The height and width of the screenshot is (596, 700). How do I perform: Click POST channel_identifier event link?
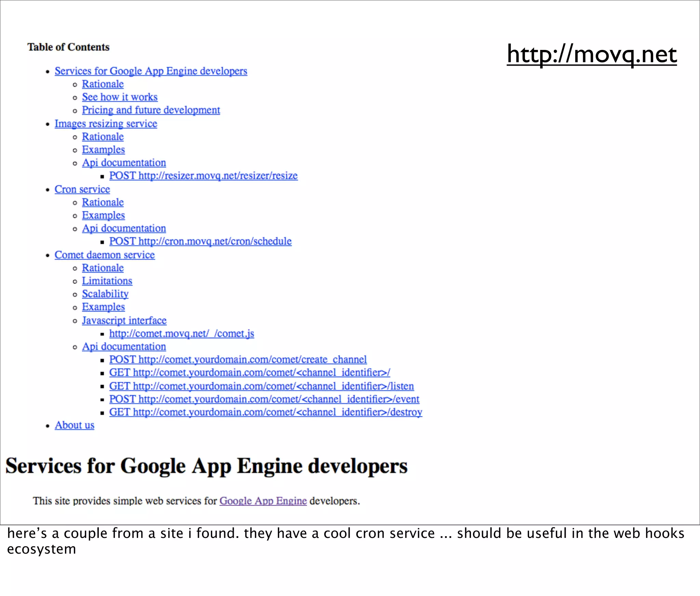[x=264, y=399]
